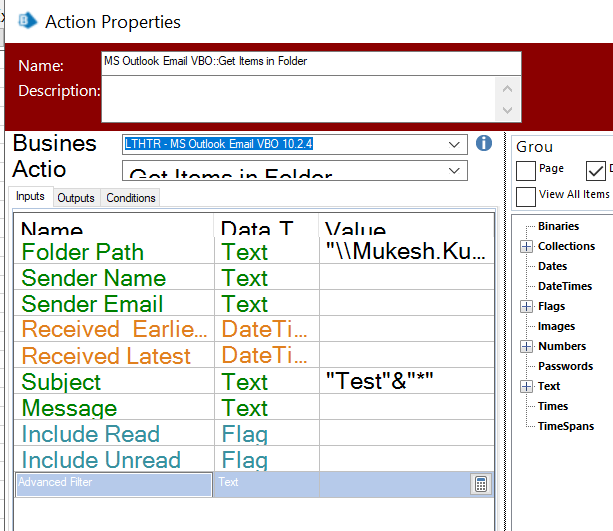Enable the Page checkbox
The height and width of the screenshot is (531, 613).
tap(526, 170)
